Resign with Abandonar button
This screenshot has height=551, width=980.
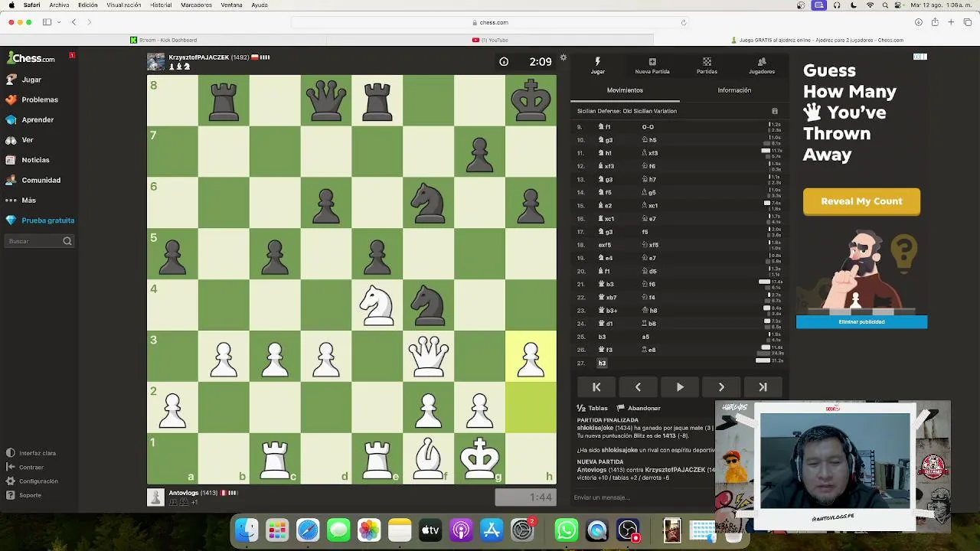pos(639,408)
